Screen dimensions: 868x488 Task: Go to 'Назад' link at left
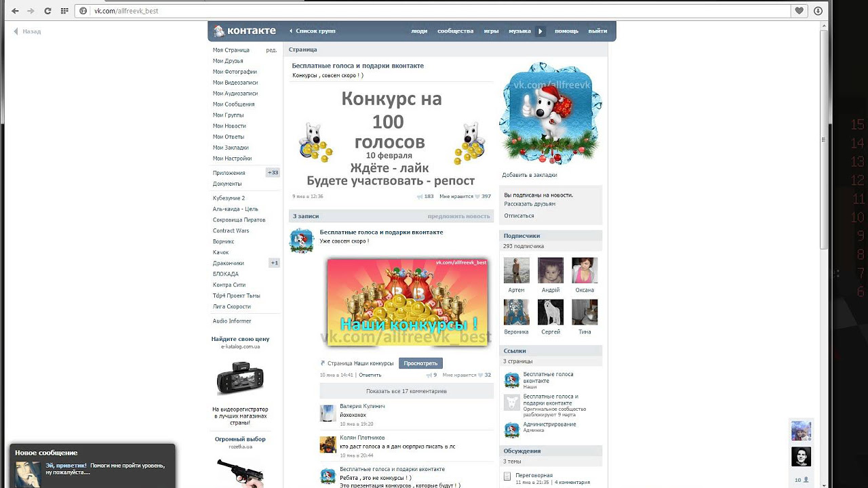pyautogui.click(x=28, y=31)
